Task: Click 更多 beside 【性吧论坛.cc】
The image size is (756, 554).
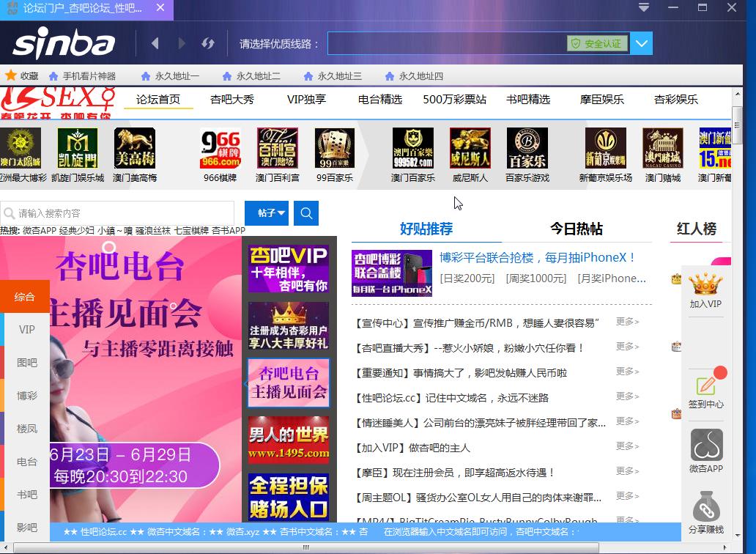Action: pyautogui.click(x=627, y=396)
